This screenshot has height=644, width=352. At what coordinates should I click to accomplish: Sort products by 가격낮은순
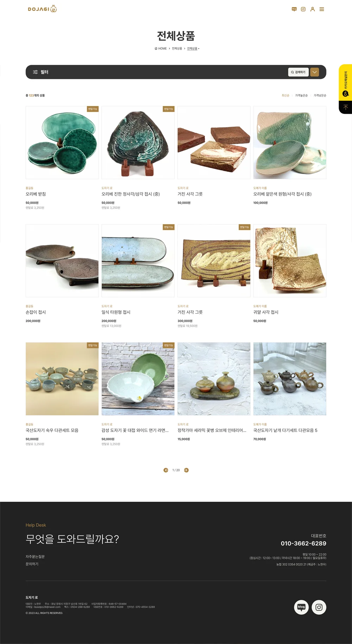click(320, 95)
